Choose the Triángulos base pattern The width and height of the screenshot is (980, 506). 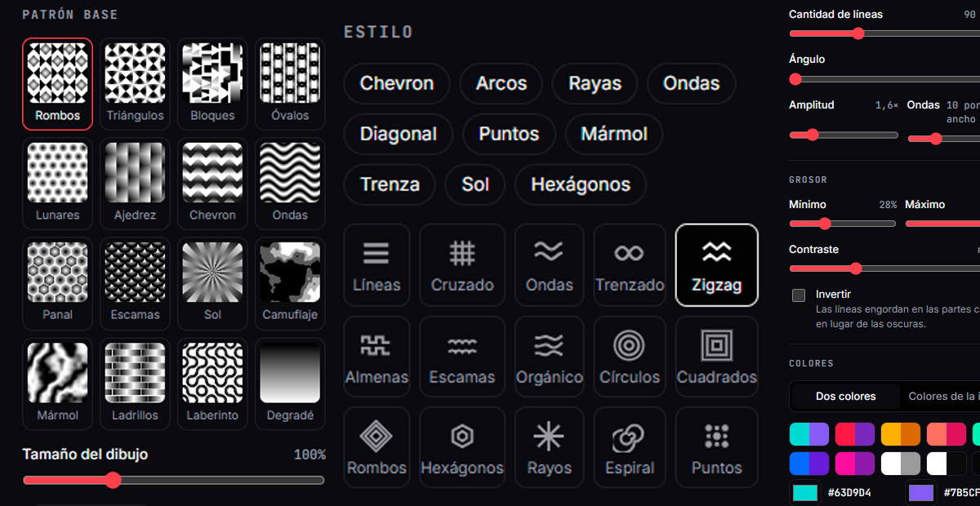135,84
